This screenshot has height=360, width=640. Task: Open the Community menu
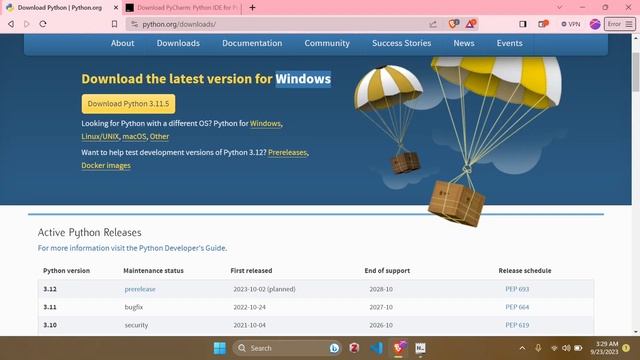point(327,43)
